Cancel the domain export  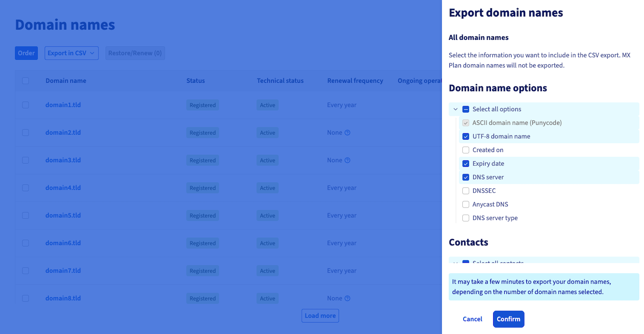[472, 319]
